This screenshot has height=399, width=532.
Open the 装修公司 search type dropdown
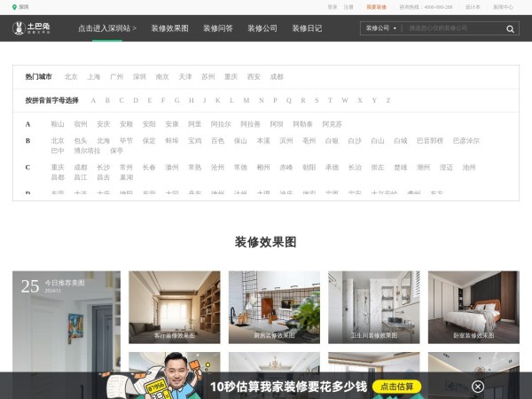(x=381, y=28)
